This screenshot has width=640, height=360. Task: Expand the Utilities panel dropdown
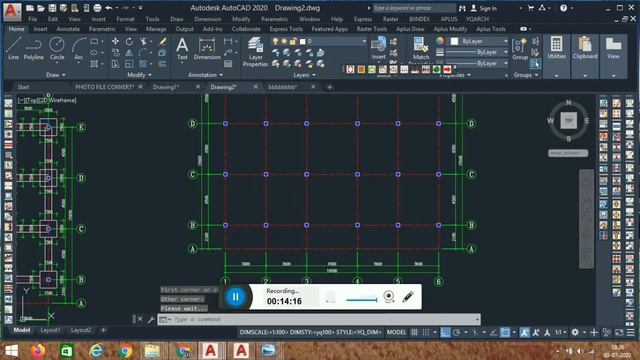[x=556, y=76]
